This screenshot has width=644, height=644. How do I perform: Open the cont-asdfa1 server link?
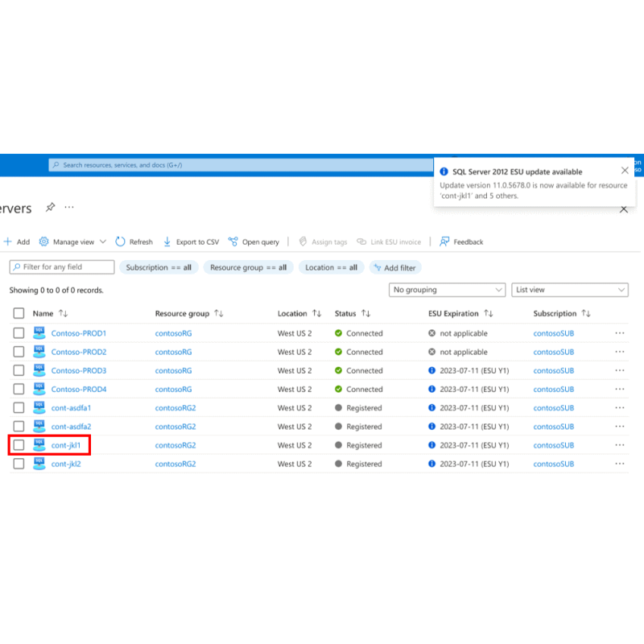pos(71,408)
